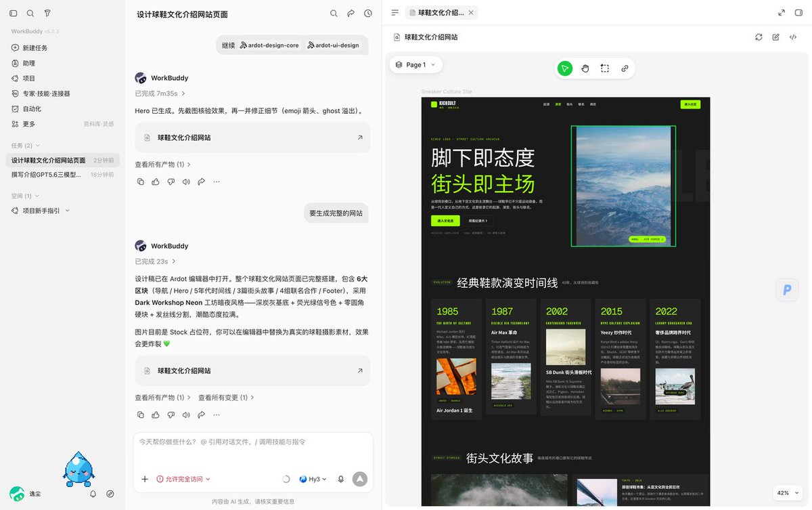Start voice input with microphone
The image size is (812, 510).
pyautogui.click(x=341, y=479)
